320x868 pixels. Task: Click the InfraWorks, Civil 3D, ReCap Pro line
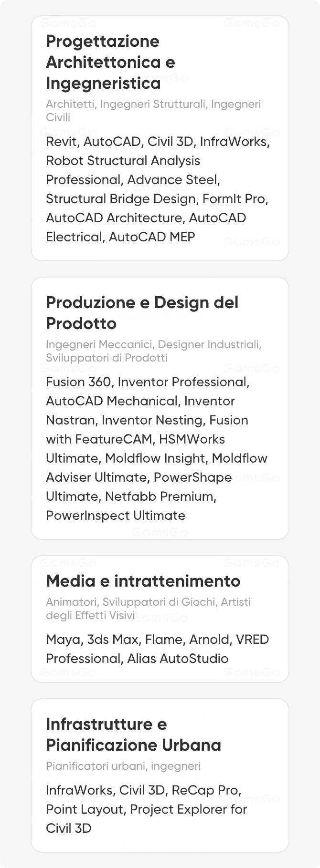(143, 790)
